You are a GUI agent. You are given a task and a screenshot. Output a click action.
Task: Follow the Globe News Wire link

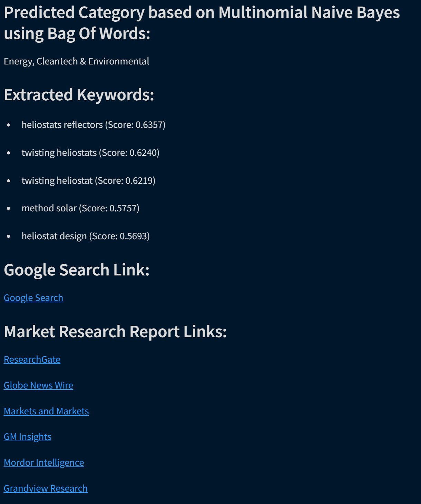[38, 385]
